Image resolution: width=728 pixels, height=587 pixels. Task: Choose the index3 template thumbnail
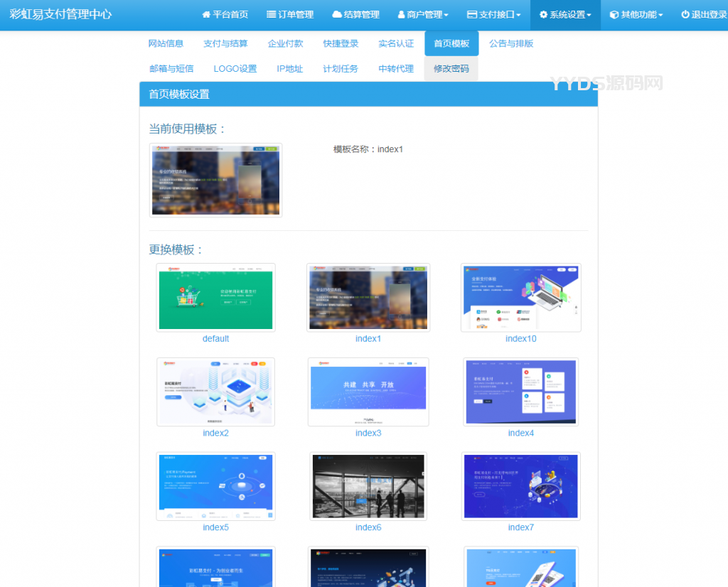pyautogui.click(x=368, y=392)
